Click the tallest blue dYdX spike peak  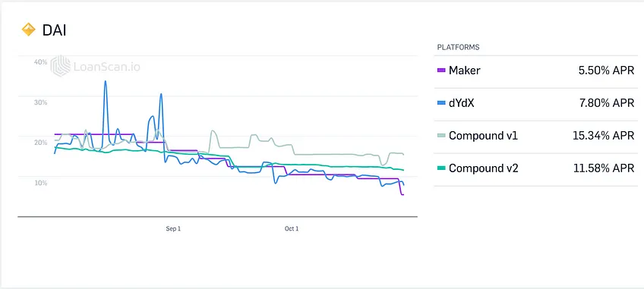coord(105,81)
